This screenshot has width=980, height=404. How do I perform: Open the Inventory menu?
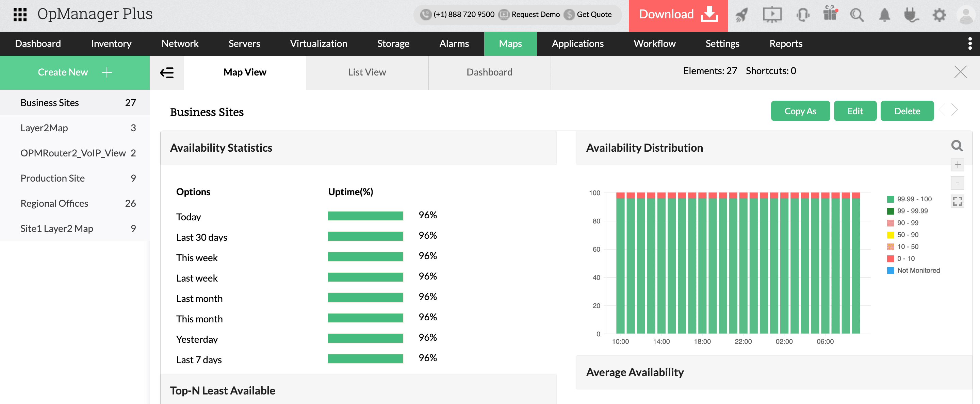coord(111,44)
